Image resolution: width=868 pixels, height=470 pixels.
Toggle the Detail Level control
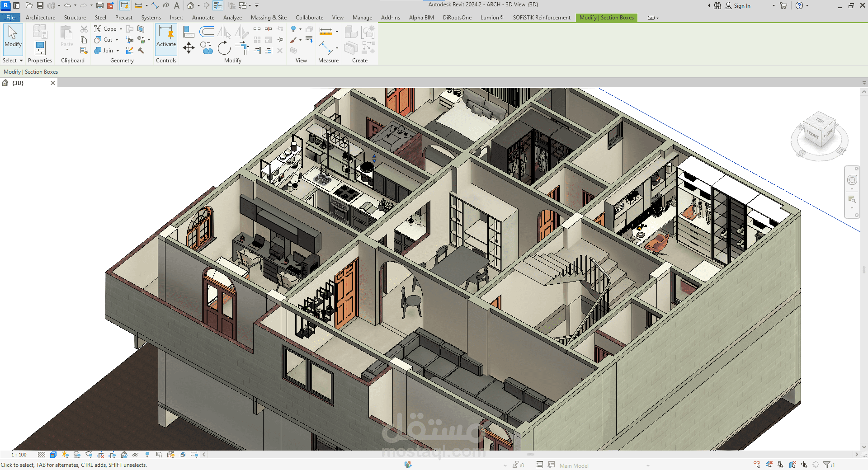(42, 455)
